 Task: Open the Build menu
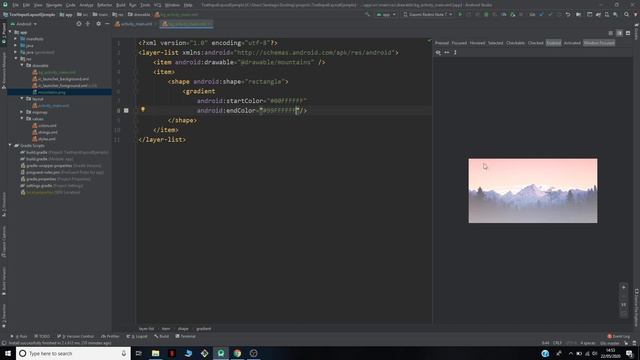(x=120, y=5)
